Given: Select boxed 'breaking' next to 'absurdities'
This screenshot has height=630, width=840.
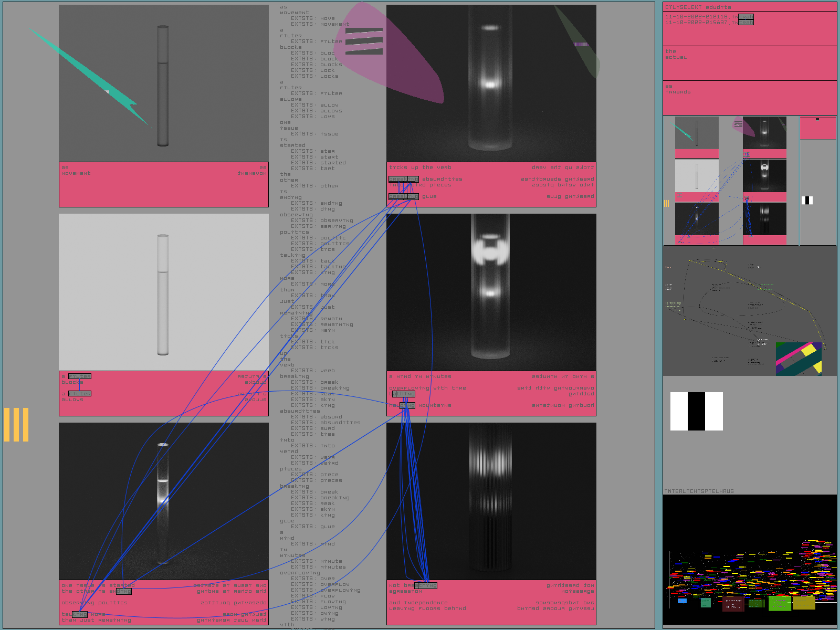Looking at the screenshot, I should 404,179.
